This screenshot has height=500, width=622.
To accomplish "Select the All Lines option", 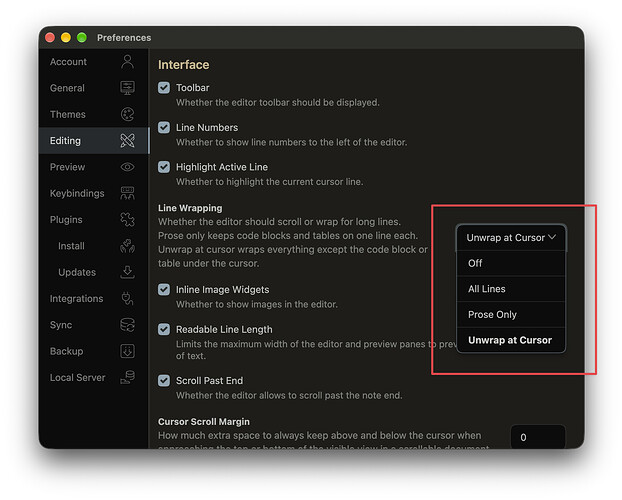I will [x=511, y=289].
